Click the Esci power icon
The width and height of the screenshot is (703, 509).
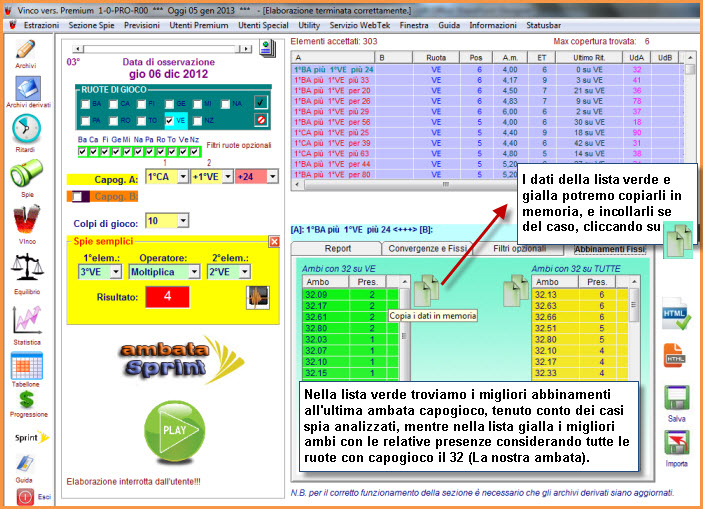25,497
